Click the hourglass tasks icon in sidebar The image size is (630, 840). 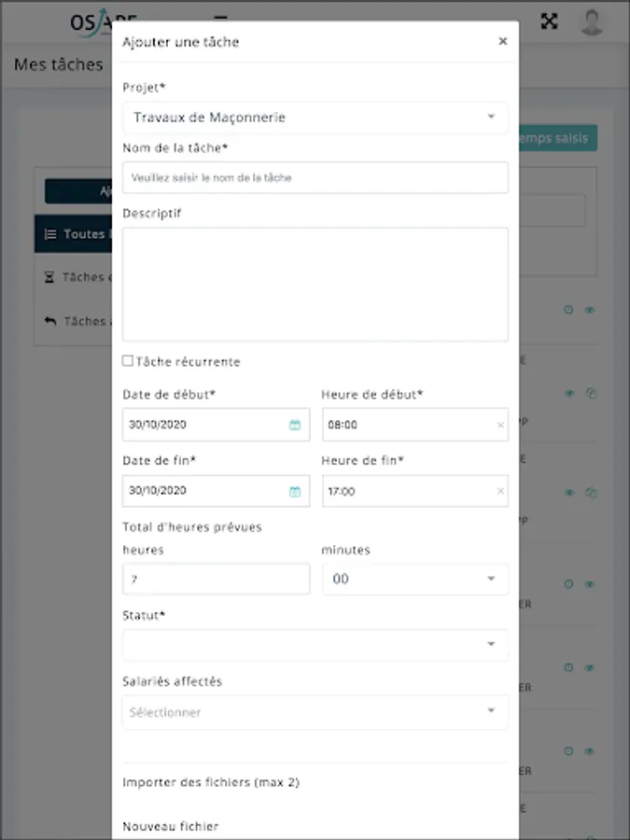pyautogui.click(x=50, y=277)
